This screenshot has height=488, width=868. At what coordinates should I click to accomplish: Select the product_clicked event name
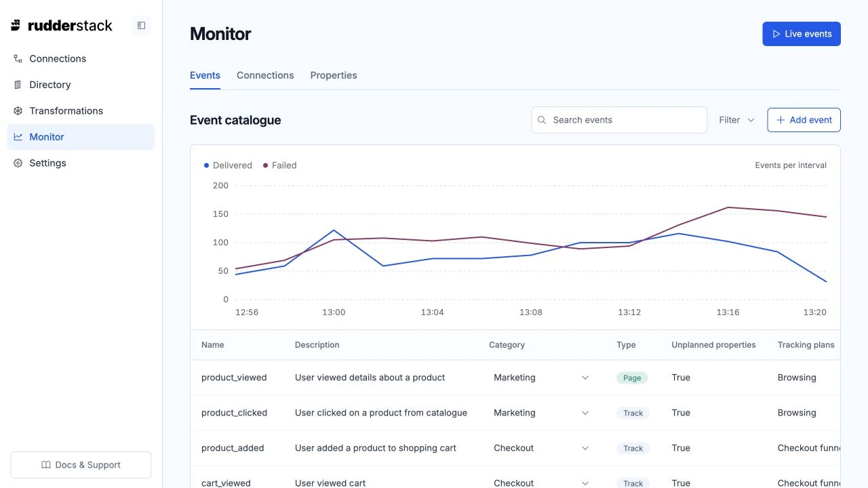pyautogui.click(x=234, y=413)
